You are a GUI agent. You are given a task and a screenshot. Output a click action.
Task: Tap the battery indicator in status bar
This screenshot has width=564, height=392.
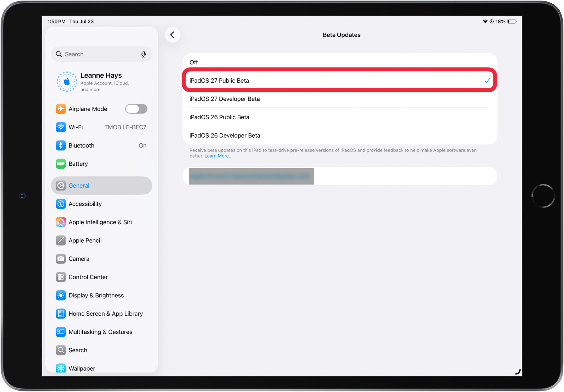512,22
